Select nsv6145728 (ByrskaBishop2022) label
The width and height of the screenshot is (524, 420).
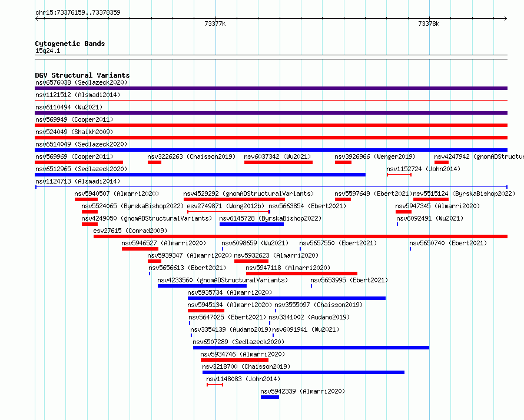click(270, 218)
